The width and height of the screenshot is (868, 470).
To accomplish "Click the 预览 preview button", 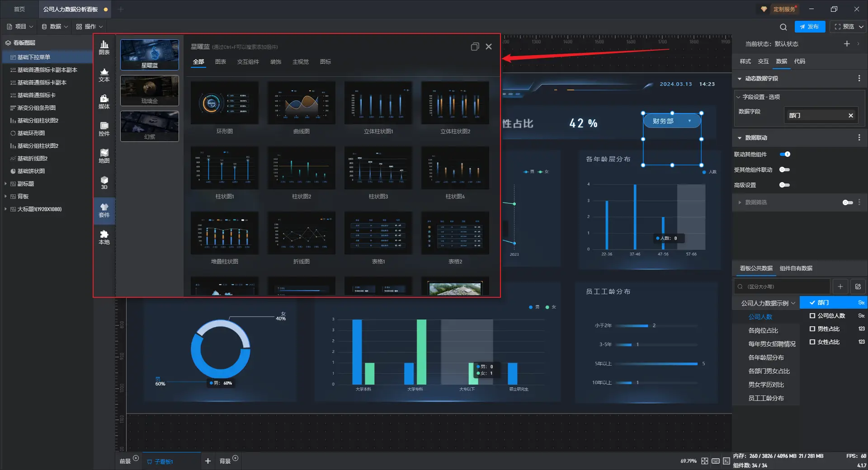I will coord(844,27).
